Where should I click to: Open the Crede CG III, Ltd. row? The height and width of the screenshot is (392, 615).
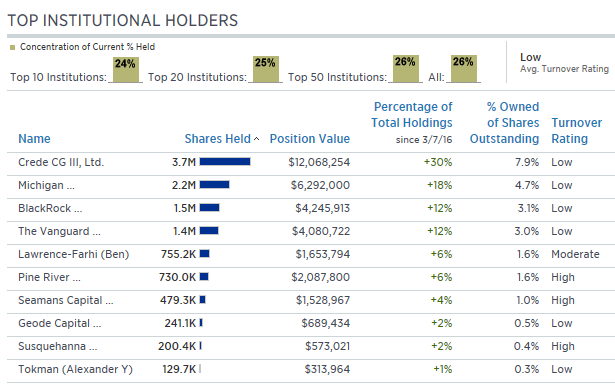(311, 162)
